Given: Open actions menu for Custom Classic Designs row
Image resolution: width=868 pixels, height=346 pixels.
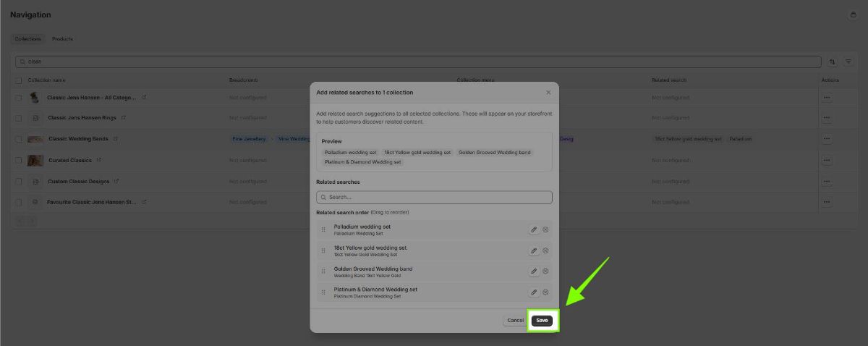Looking at the screenshot, I should coord(827,181).
